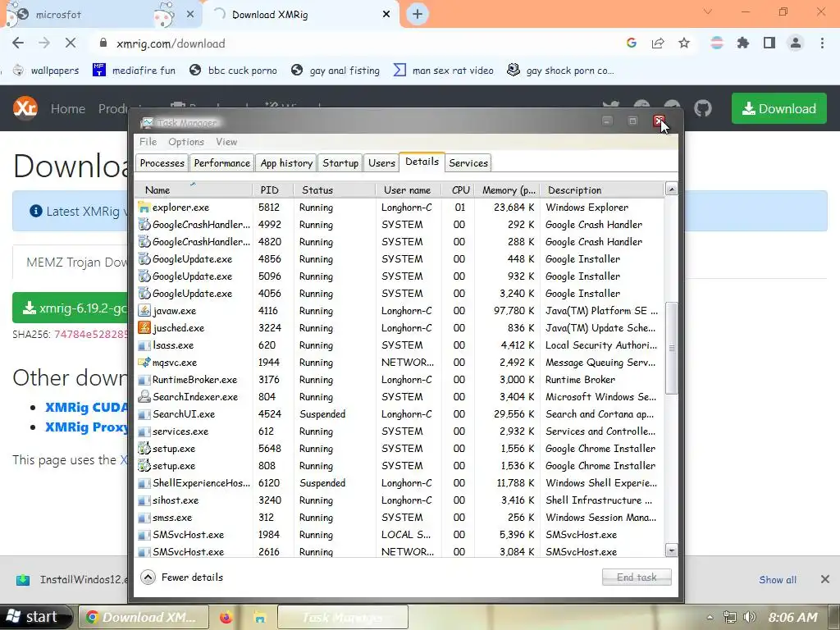
Task: Open the mediafire fun bookmark
Action: coord(134,71)
